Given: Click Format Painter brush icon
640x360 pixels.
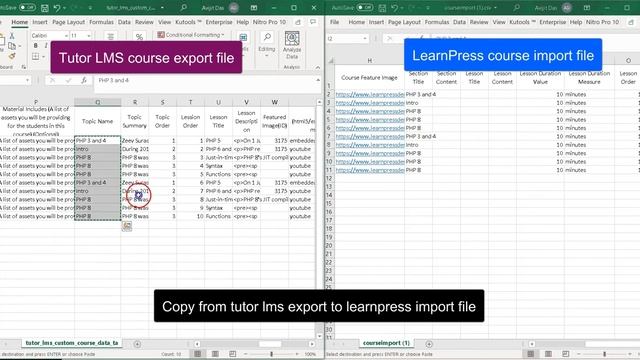Looking at the screenshot, I should point(12,56).
